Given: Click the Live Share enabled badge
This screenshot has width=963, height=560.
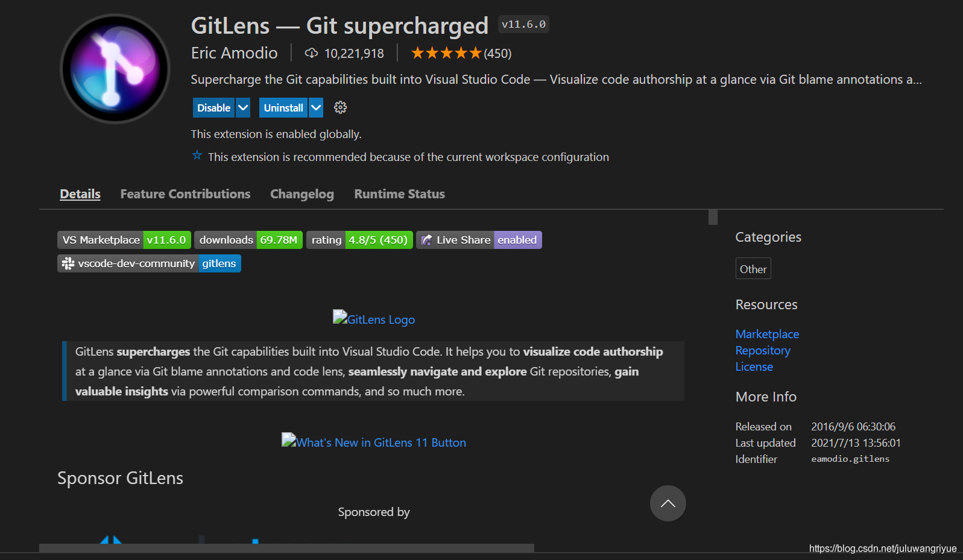Looking at the screenshot, I should point(479,240).
